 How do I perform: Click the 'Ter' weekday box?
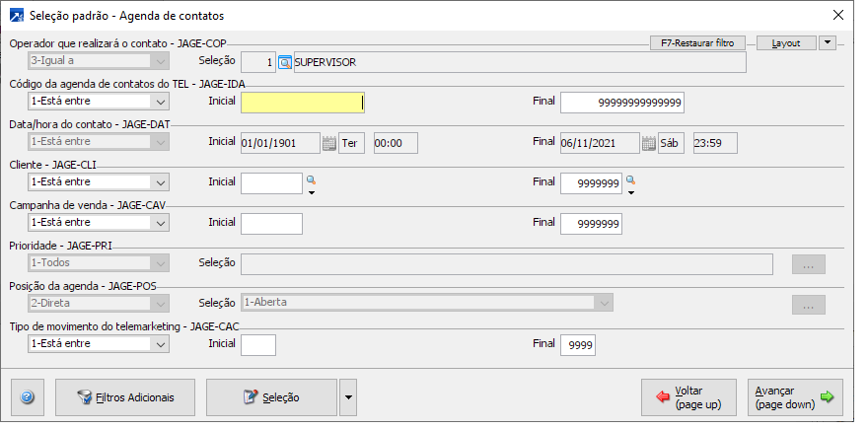[351, 143]
